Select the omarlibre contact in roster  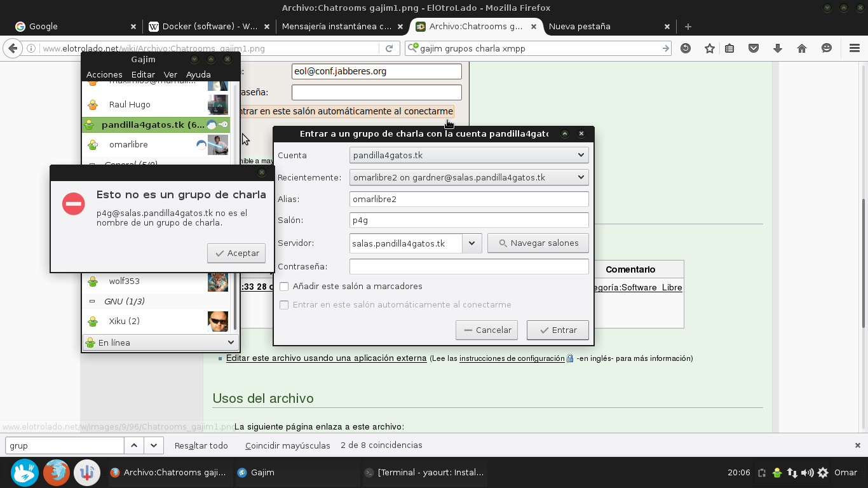[156, 144]
